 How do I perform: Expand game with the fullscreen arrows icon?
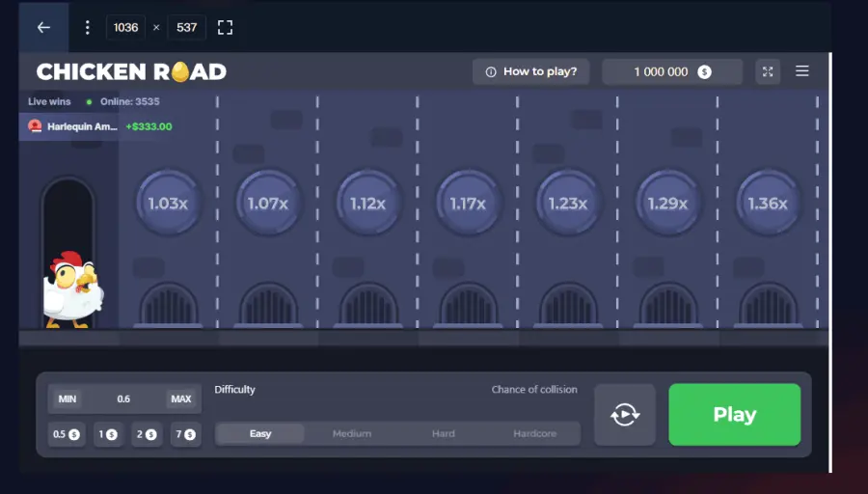[768, 71]
